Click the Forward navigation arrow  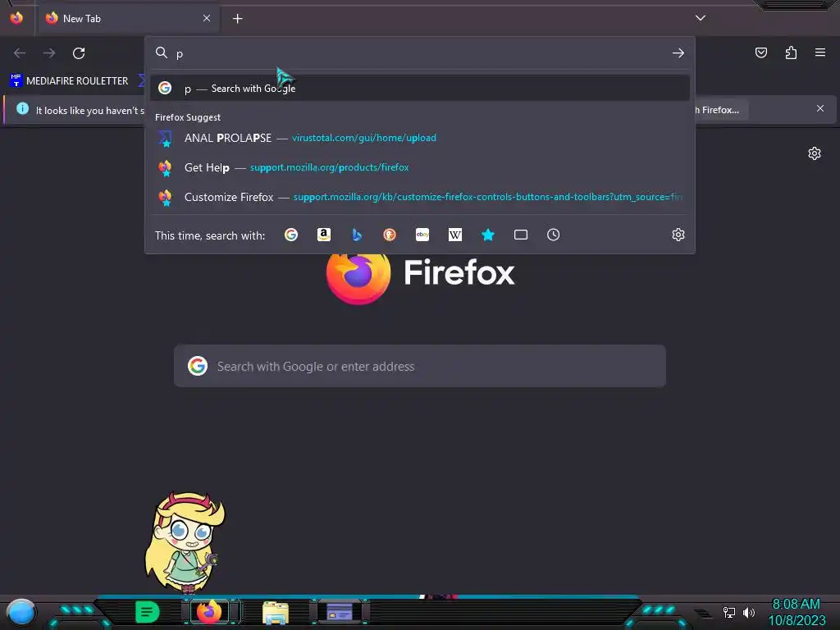[x=49, y=53]
